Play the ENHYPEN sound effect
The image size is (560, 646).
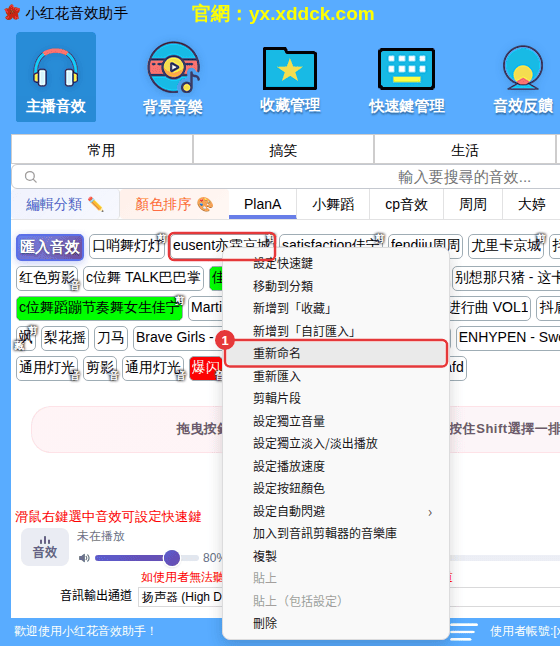pyautogui.click(x=508, y=338)
